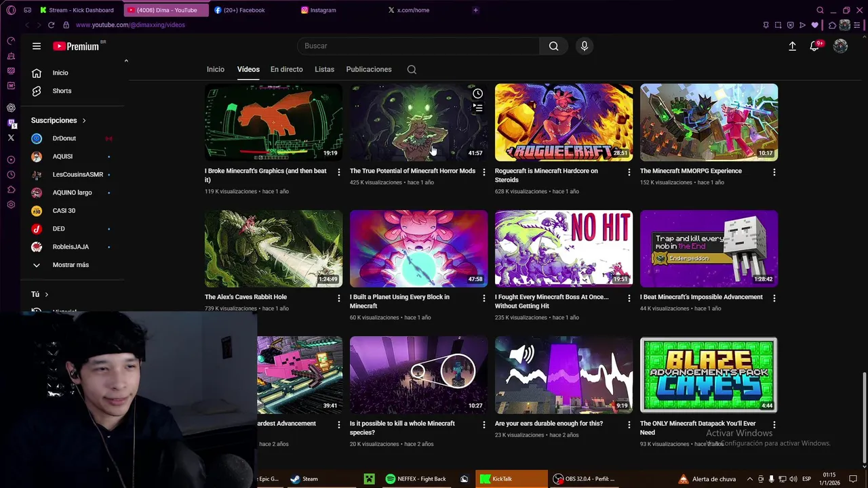Click the Buscar search field
This screenshot has width=868, height=488.
(418, 46)
